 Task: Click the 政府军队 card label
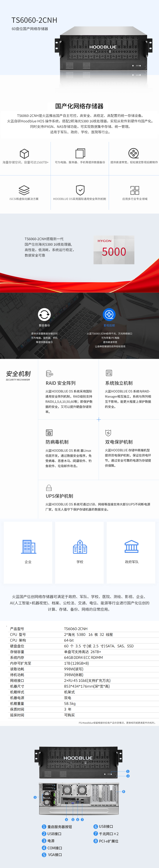tap(132, 562)
